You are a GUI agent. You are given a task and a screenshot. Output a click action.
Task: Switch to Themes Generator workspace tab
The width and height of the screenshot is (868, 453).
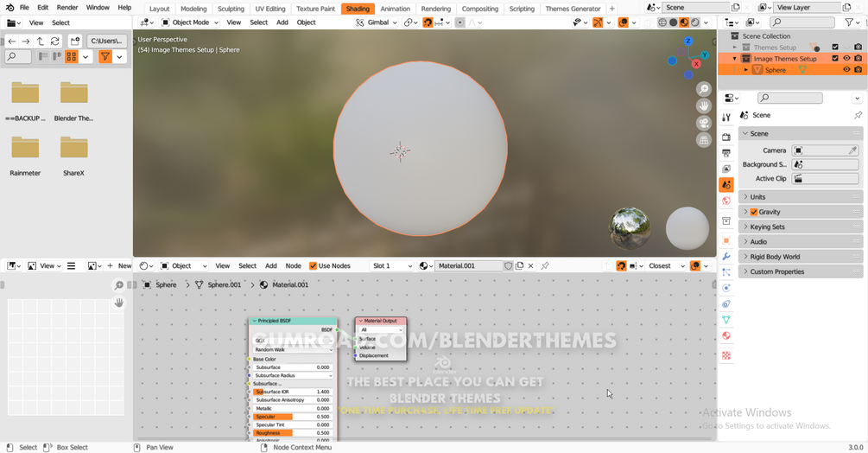[x=573, y=9]
